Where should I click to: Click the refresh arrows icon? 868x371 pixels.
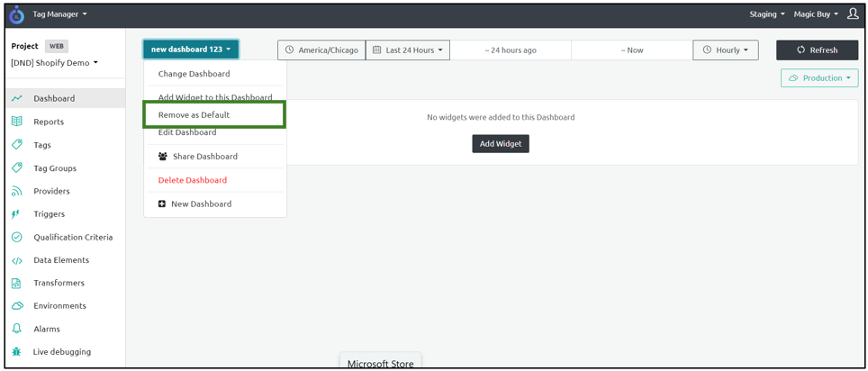tap(800, 50)
